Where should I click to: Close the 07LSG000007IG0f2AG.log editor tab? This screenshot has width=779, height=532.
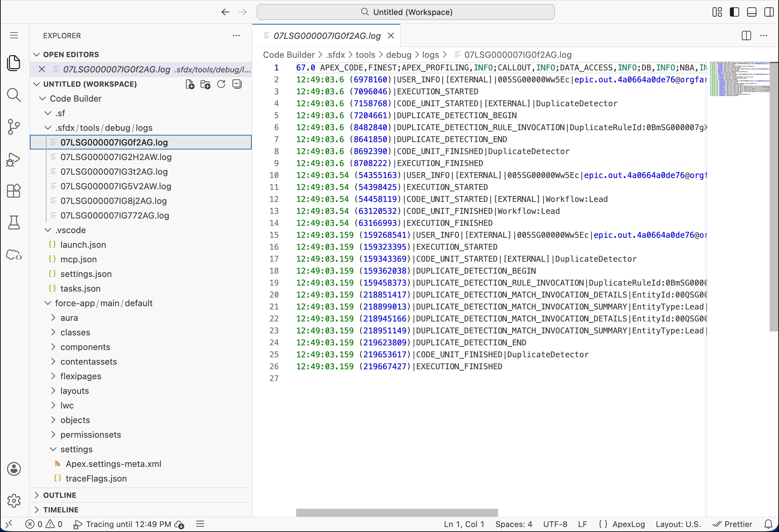point(391,36)
